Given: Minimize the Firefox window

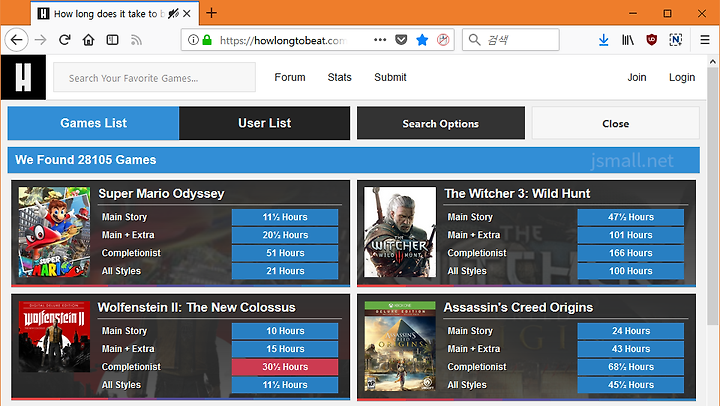Looking at the screenshot, I should 633,13.
